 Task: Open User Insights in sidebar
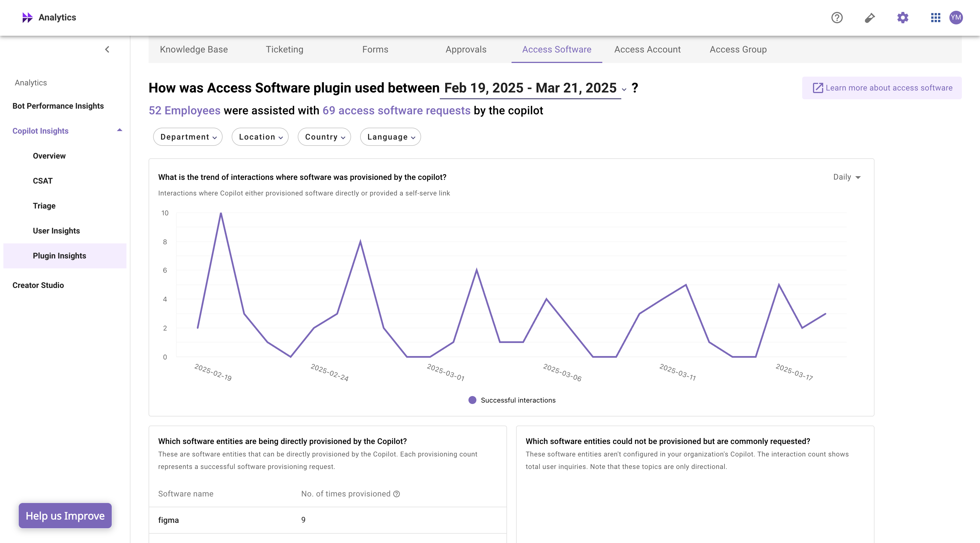point(56,231)
